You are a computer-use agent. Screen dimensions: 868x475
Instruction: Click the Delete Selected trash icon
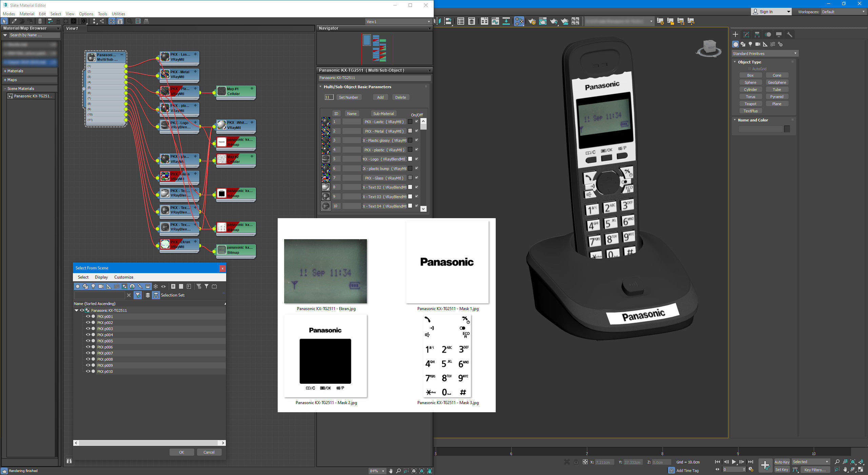coord(40,21)
